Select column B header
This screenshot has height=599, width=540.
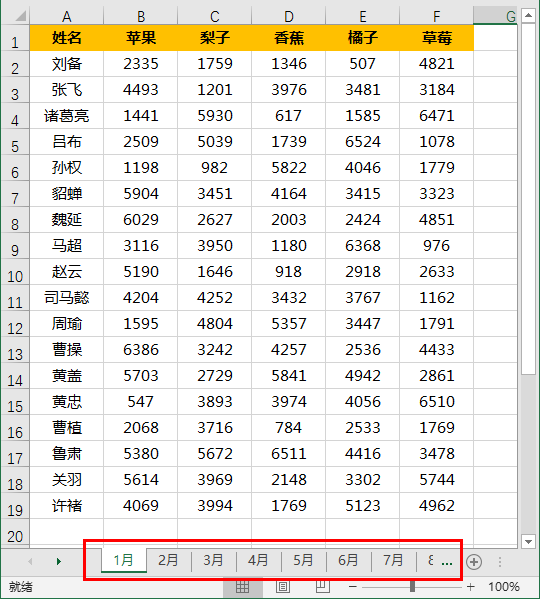pyautogui.click(x=141, y=16)
